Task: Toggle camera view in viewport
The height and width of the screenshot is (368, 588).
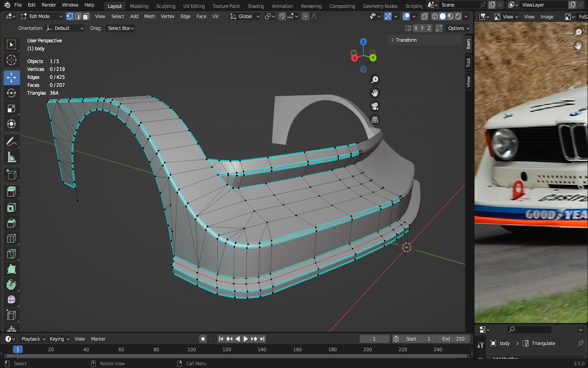Action: (x=374, y=106)
